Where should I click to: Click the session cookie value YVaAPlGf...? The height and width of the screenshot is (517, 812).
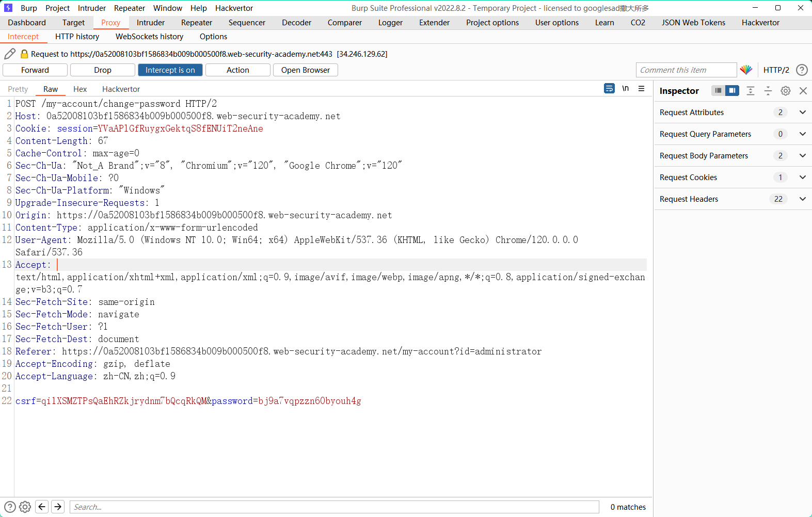(x=181, y=128)
